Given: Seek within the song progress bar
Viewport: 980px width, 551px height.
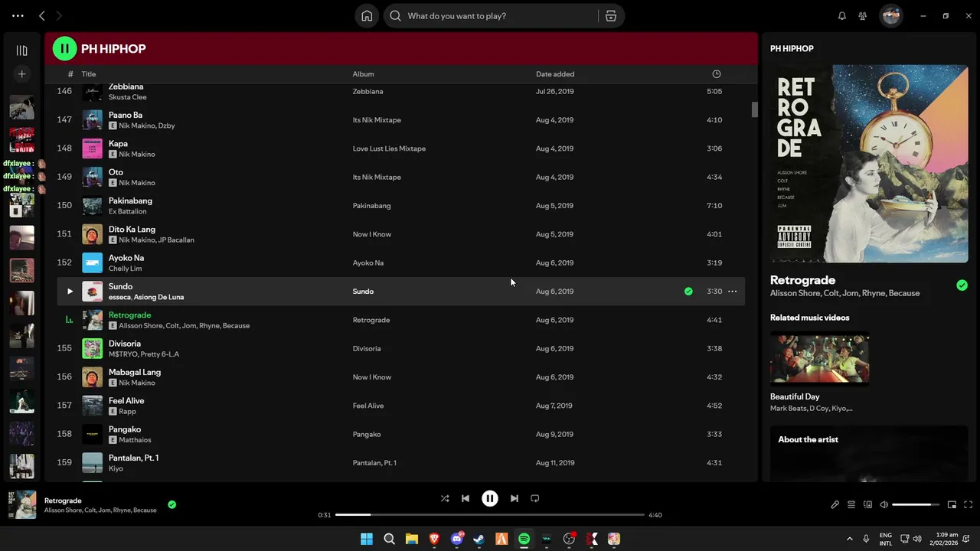Looking at the screenshot, I should 490,515.
